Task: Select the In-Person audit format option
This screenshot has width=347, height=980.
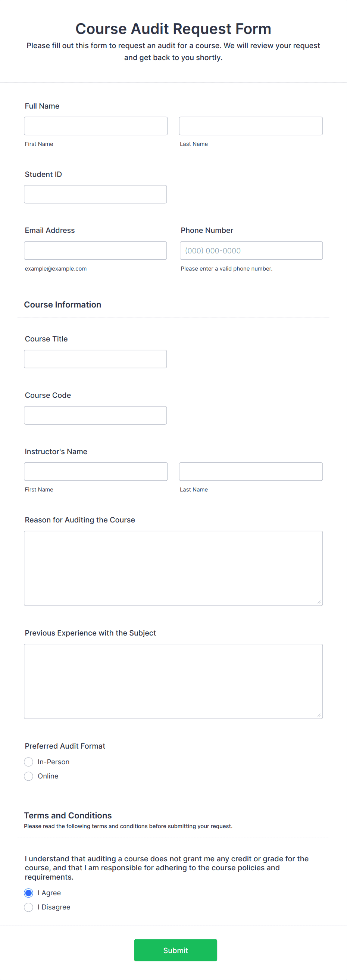Action: (28, 762)
